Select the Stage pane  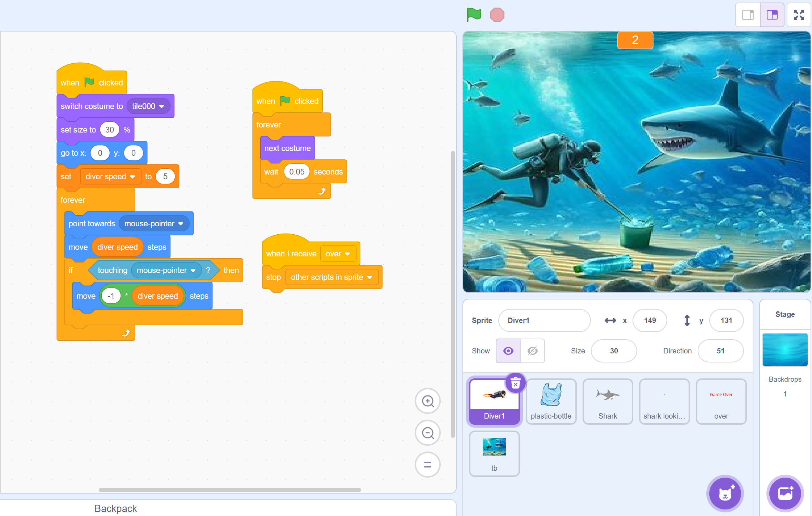click(x=785, y=350)
